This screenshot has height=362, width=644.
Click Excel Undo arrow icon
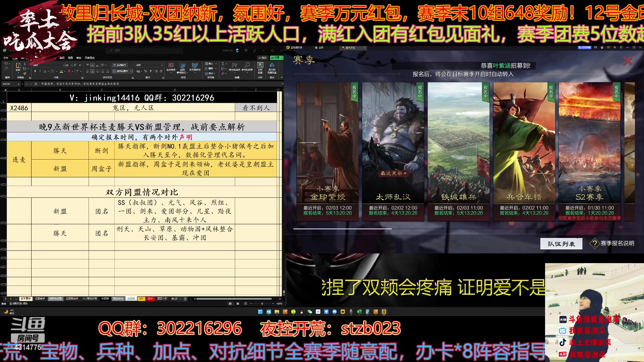[6, 64]
